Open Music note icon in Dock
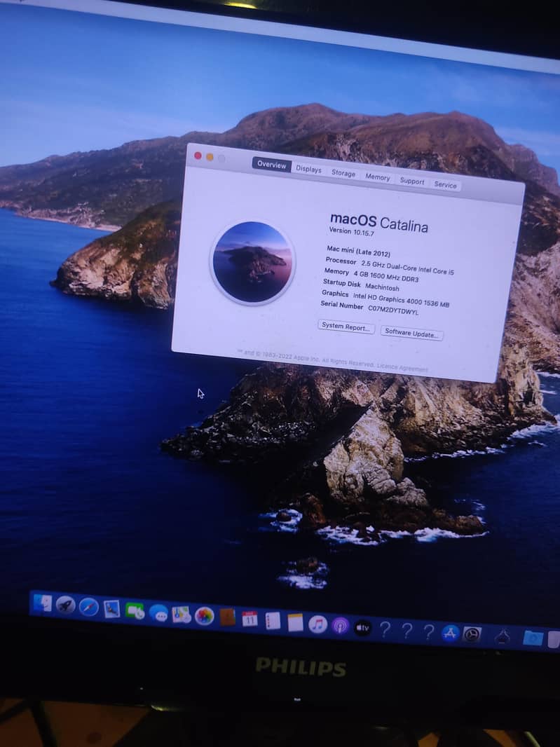The image size is (560, 747). [317, 624]
